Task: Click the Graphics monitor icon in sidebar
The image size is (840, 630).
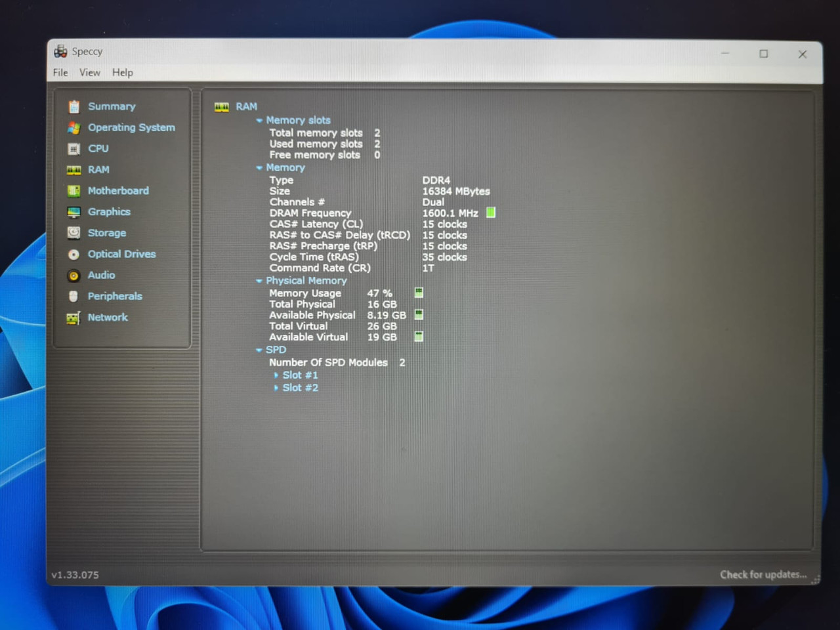Action: [x=73, y=212]
